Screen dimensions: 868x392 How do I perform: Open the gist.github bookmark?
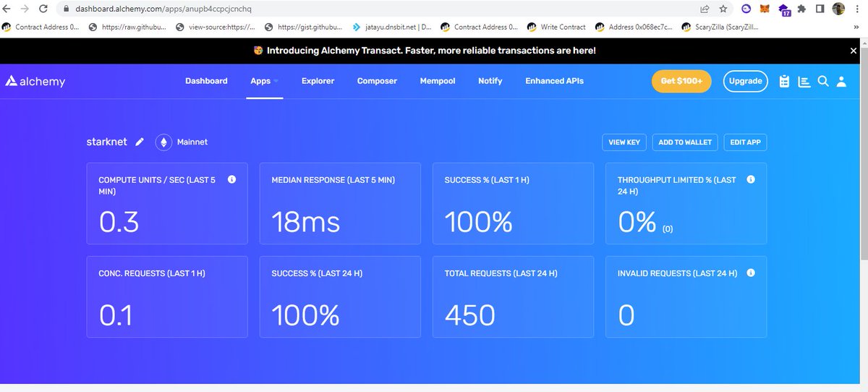pyautogui.click(x=304, y=27)
